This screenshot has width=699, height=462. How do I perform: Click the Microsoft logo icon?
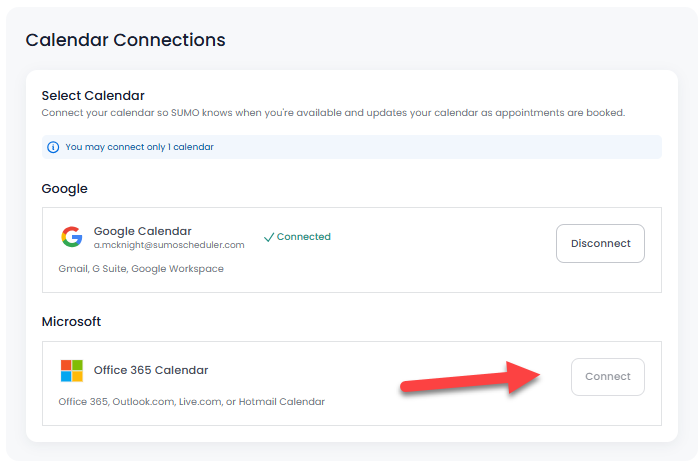point(72,371)
